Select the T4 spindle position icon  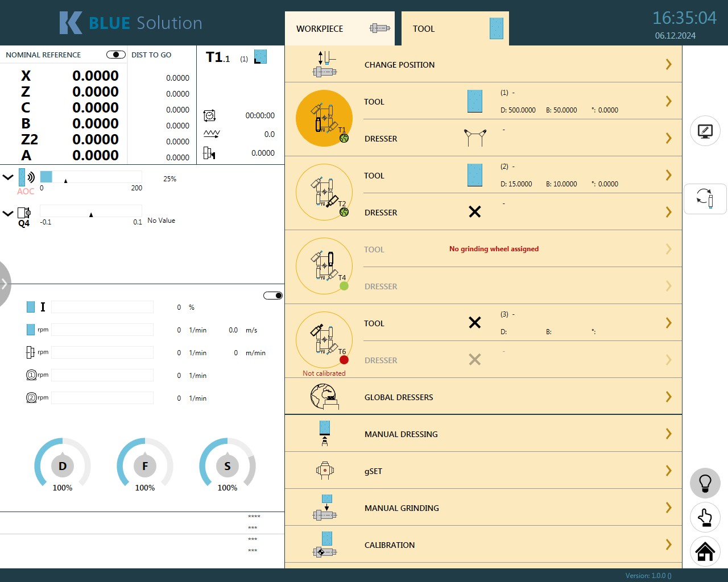coord(324,266)
